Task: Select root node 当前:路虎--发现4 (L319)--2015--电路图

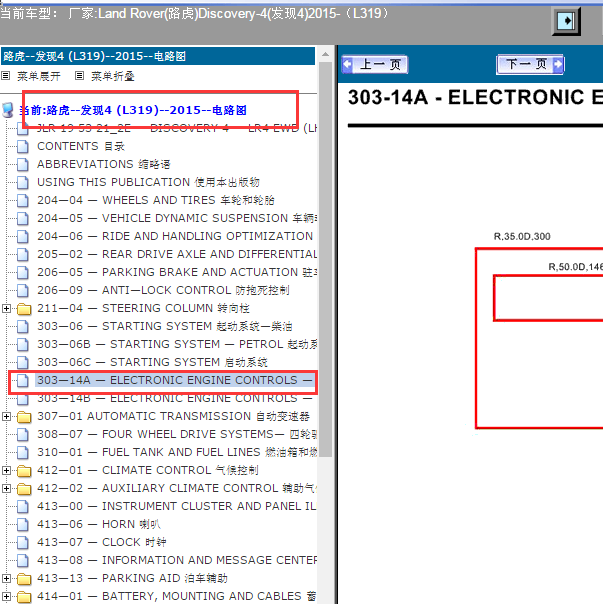Action: [x=133, y=110]
